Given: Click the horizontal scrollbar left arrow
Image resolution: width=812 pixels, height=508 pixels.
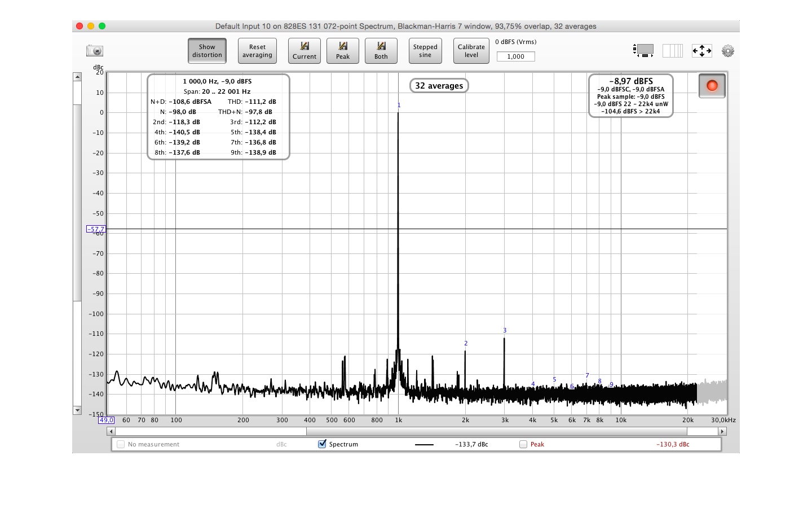Looking at the screenshot, I should coord(111,431).
